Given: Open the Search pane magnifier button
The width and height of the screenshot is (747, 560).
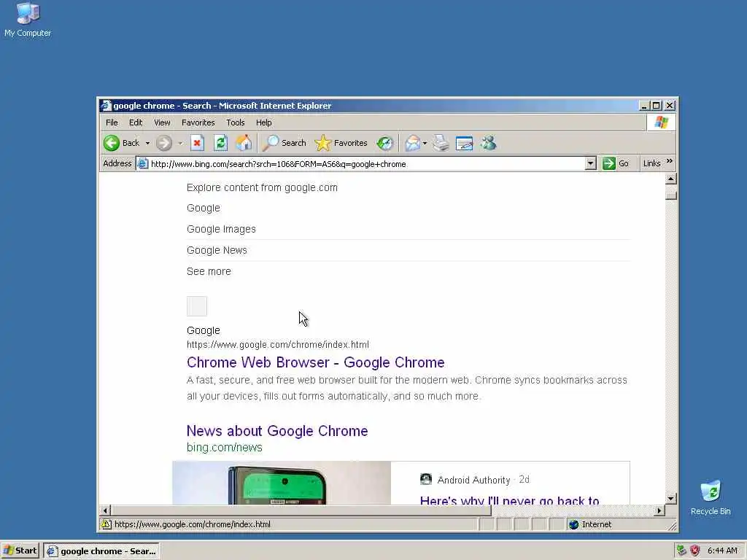Looking at the screenshot, I should click(x=285, y=143).
